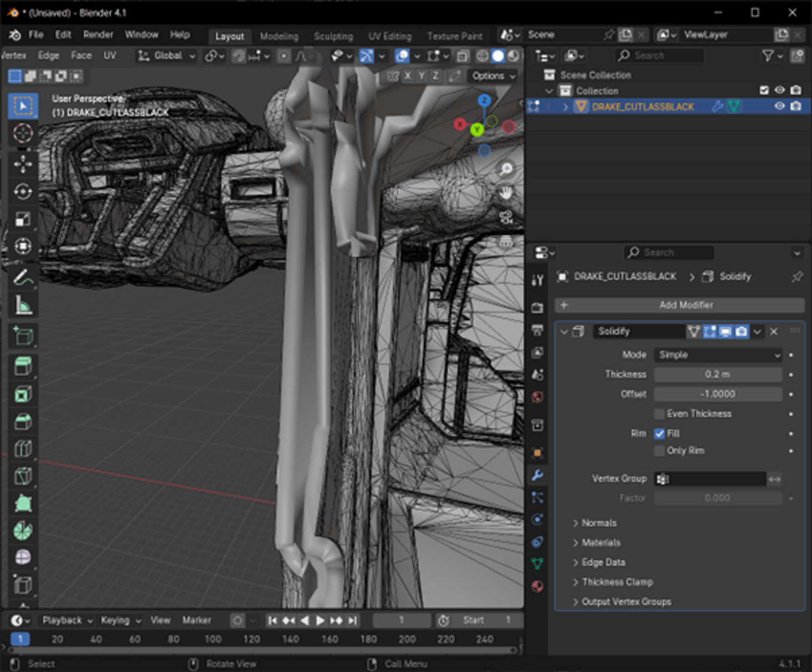Open the Physics properties tab
This screenshot has height=672, width=812.
537,519
